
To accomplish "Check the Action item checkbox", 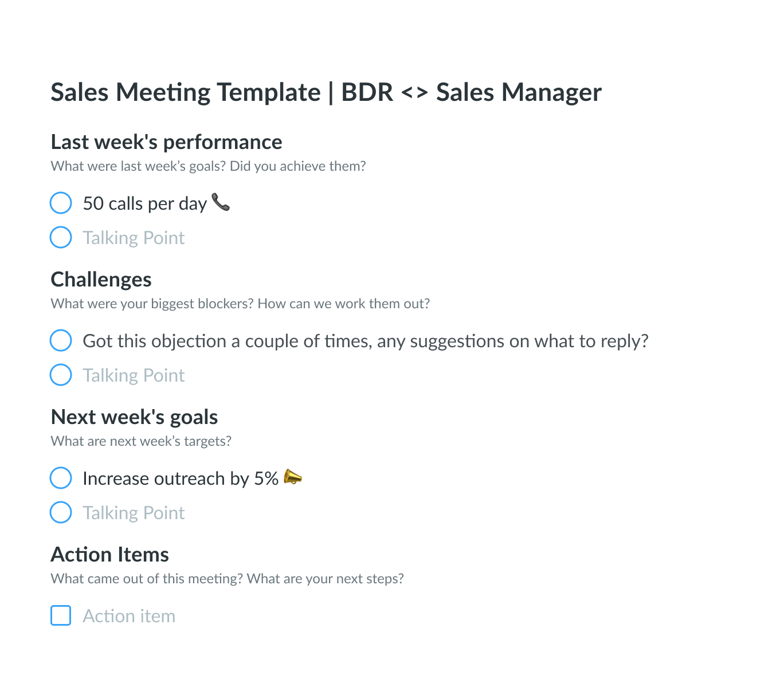I will click(61, 615).
